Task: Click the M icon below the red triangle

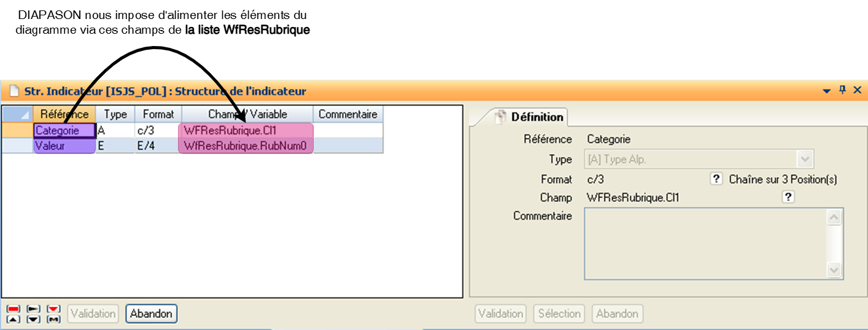Action: pyautogui.click(x=54, y=319)
